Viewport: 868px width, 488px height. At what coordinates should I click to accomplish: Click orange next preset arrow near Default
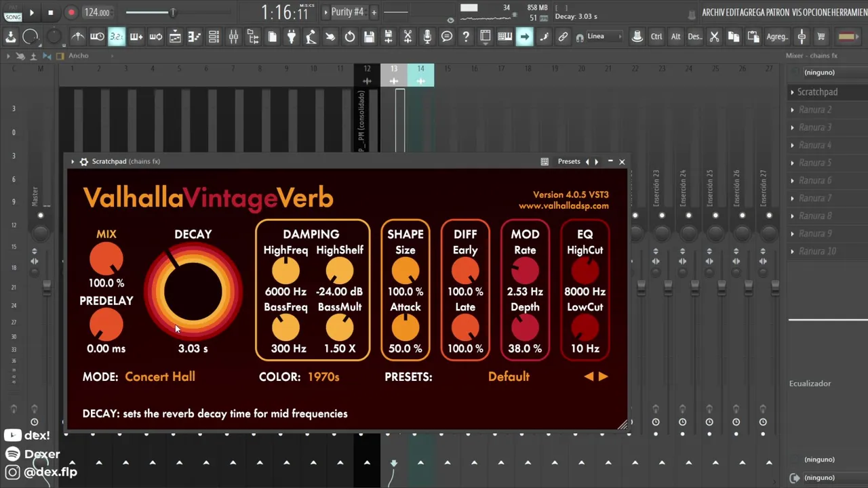[604, 377]
